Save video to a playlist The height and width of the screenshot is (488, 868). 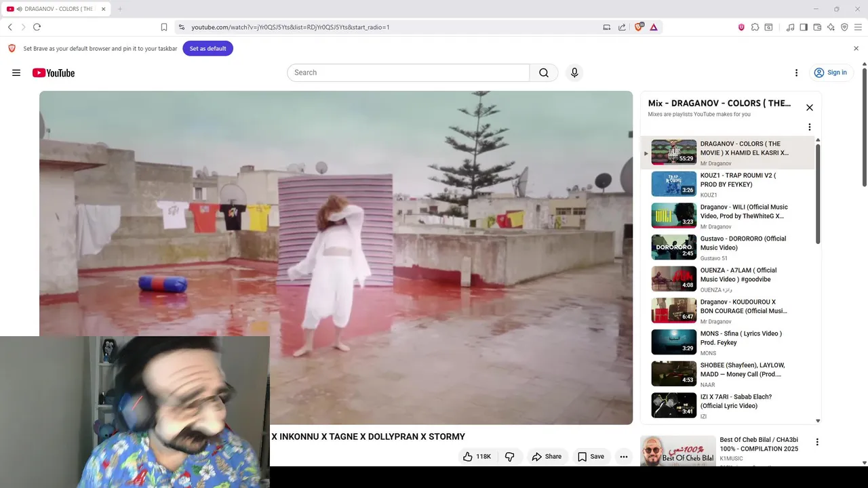pyautogui.click(x=591, y=457)
